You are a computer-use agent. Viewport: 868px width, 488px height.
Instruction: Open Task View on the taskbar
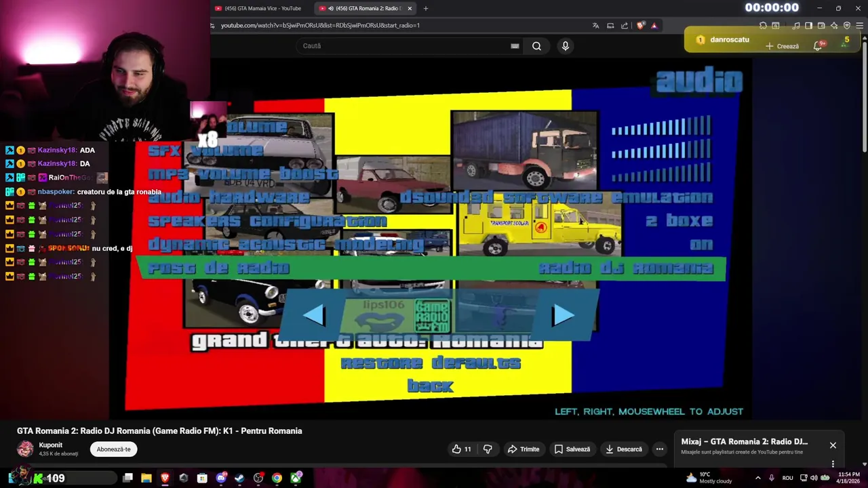[x=127, y=478]
